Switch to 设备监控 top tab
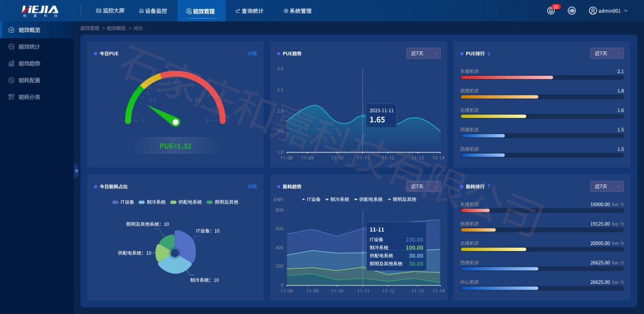Image resolution: width=644 pixels, height=314 pixels. [x=152, y=11]
